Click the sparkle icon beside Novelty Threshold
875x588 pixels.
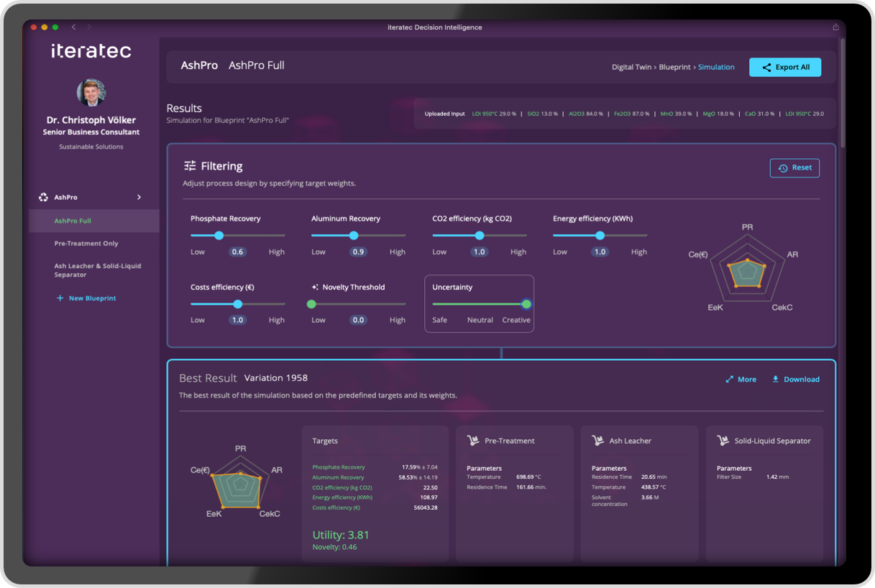pyautogui.click(x=315, y=287)
